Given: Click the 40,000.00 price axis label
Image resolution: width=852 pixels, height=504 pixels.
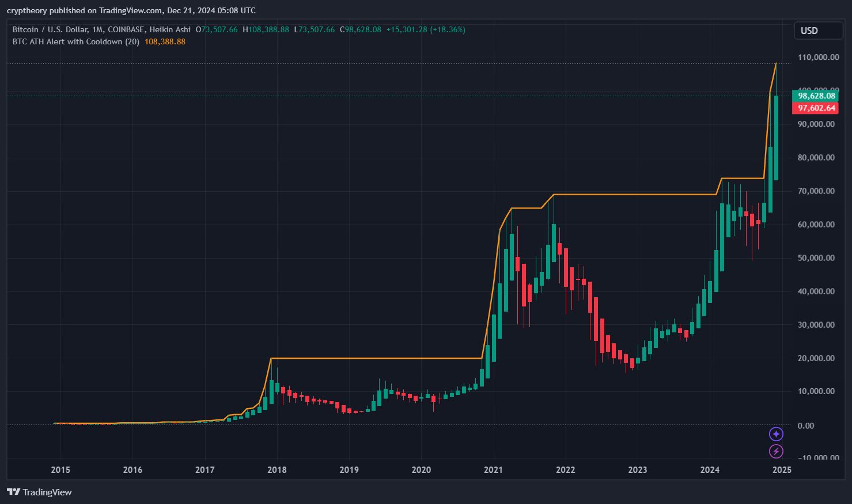Looking at the screenshot, I should [816, 291].
